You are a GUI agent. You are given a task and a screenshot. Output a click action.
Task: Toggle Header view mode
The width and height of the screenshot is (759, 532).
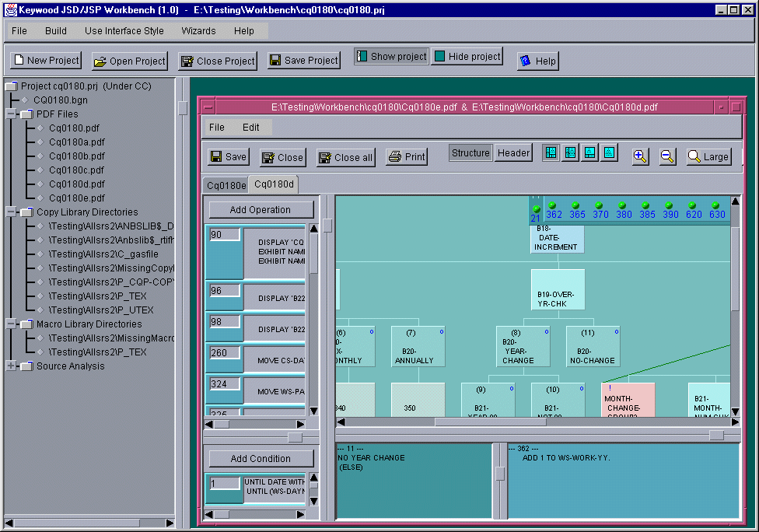[513, 153]
